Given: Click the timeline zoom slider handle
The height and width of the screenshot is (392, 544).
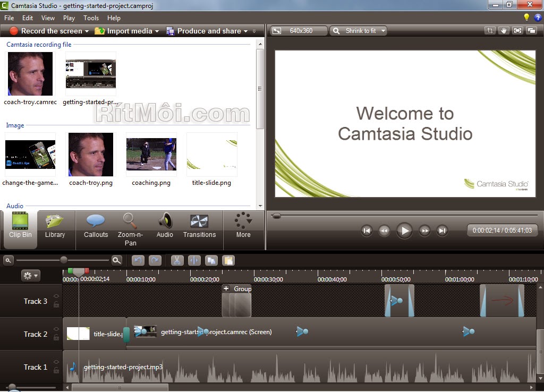Looking at the screenshot, I should pos(64,260).
